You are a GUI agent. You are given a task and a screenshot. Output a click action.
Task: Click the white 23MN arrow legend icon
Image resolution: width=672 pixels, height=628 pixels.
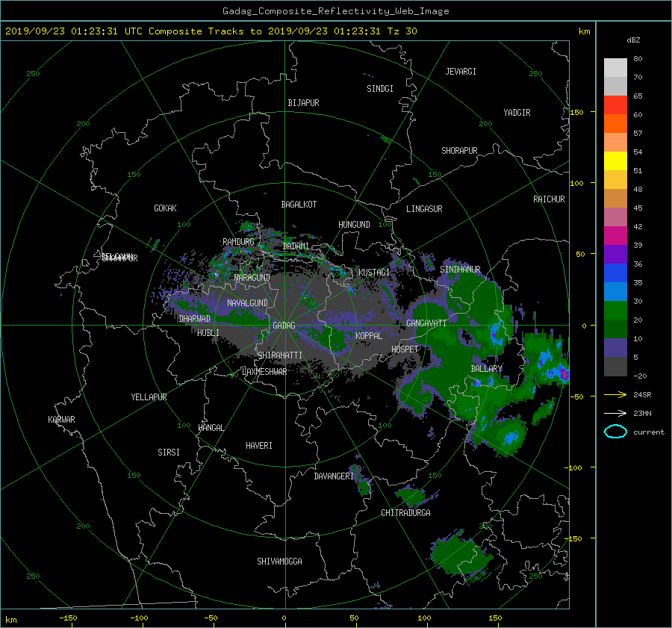tap(615, 413)
